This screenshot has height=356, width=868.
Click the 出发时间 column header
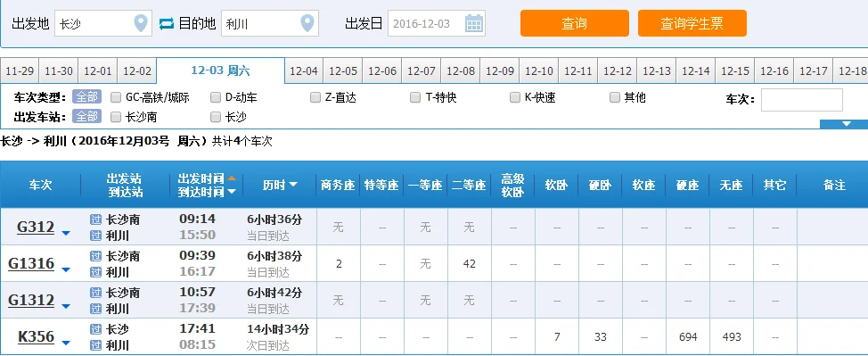(x=201, y=178)
